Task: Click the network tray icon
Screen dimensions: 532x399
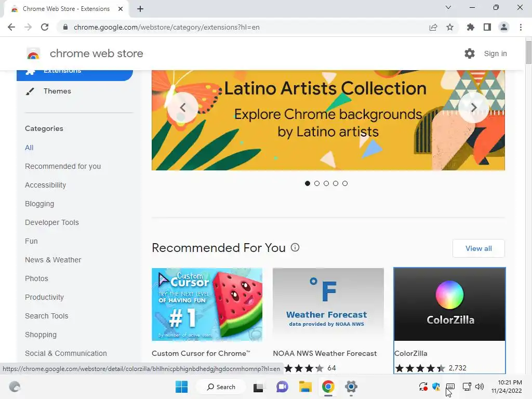Action: click(x=467, y=387)
